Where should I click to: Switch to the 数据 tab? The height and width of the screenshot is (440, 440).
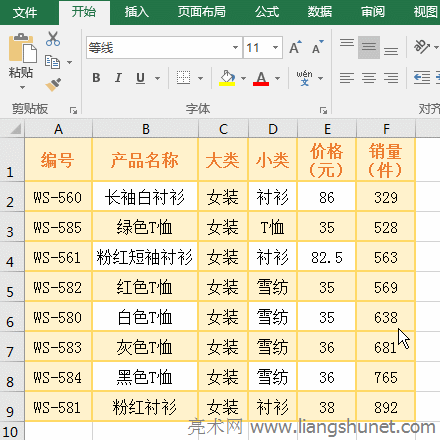pyautogui.click(x=320, y=12)
